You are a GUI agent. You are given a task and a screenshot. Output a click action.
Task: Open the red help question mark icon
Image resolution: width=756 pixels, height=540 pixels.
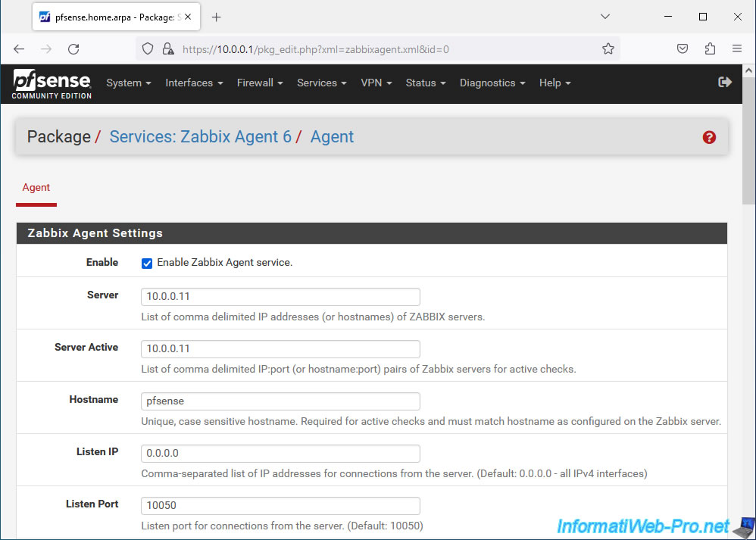709,137
